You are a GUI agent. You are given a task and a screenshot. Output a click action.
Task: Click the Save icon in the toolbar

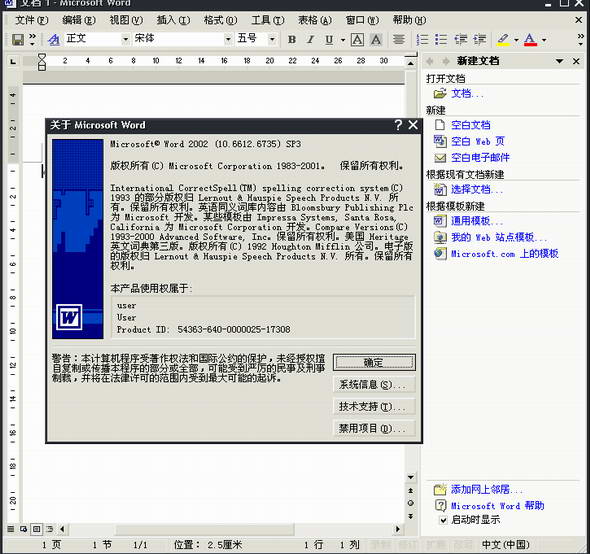18,40
